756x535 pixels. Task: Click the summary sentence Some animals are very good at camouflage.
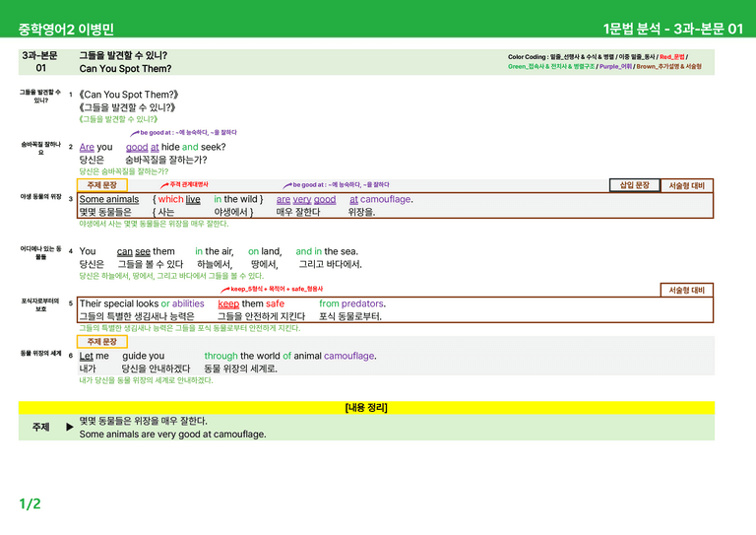(x=172, y=435)
